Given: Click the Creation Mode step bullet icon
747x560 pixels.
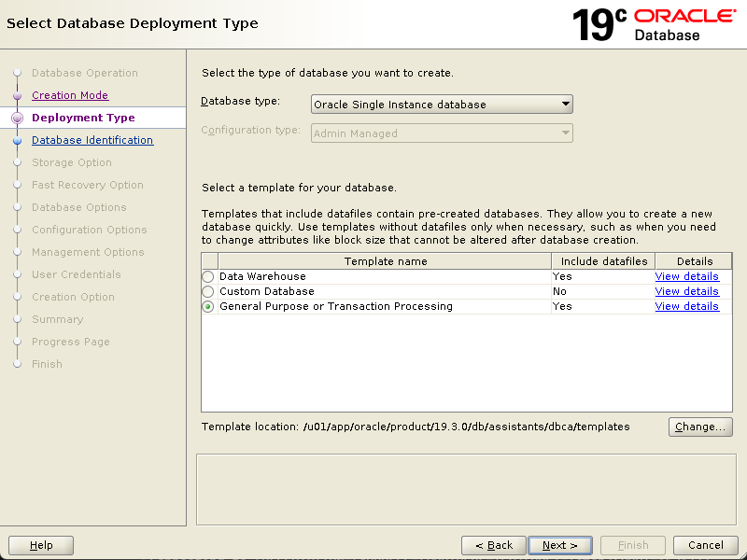Looking at the screenshot, I should pyautogui.click(x=17, y=96).
